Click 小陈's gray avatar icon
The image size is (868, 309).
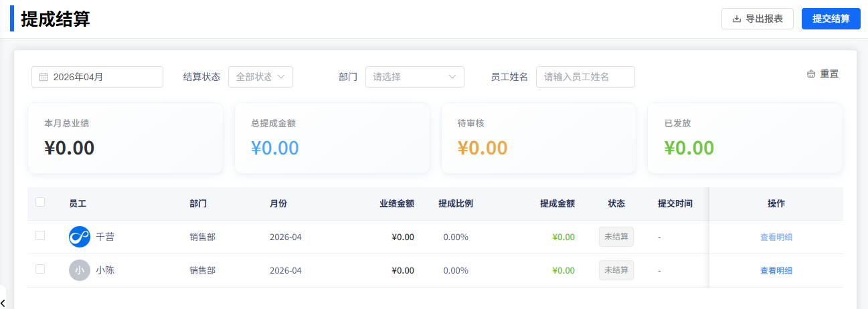tap(80, 270)
